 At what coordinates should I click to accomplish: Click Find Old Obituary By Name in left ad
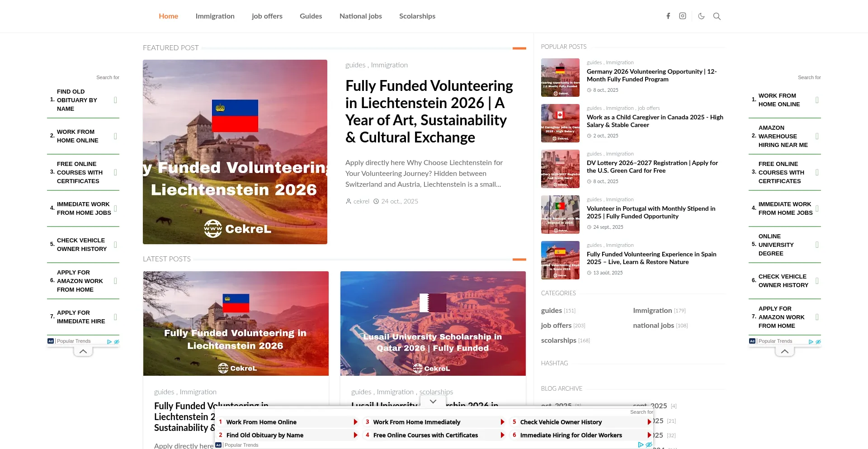coord(83,100)
